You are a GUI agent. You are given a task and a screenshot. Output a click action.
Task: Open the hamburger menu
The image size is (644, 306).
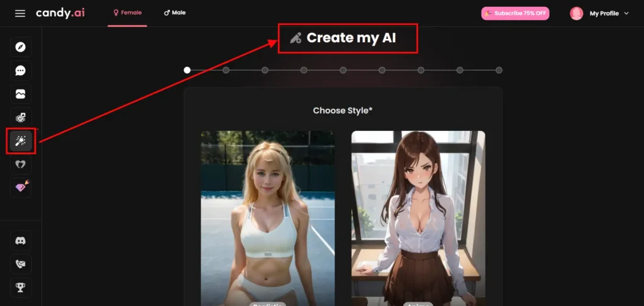[x=20, y=14]
